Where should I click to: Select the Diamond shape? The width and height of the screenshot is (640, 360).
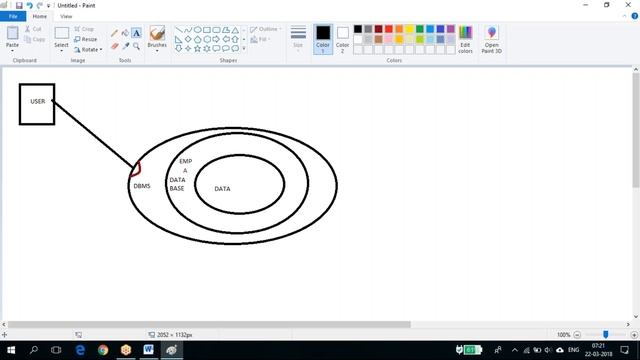[188, 39]
